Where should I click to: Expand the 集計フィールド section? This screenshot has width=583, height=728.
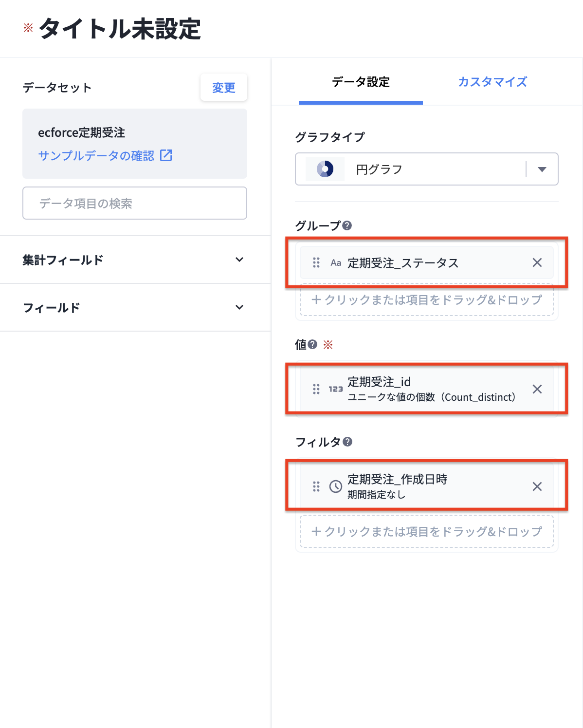click(x=135, y=260)
